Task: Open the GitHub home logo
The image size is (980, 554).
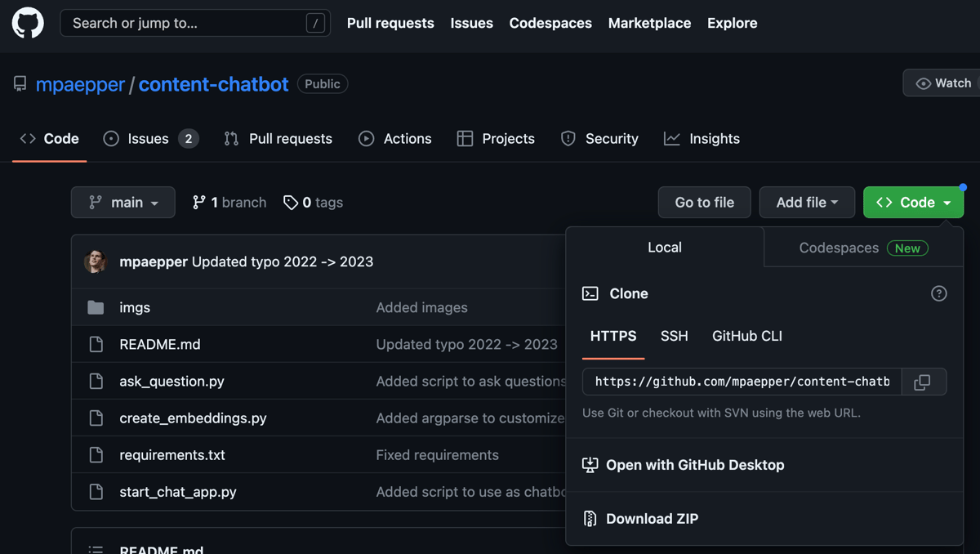Action: pyautogui.click(x=28, y=23)
